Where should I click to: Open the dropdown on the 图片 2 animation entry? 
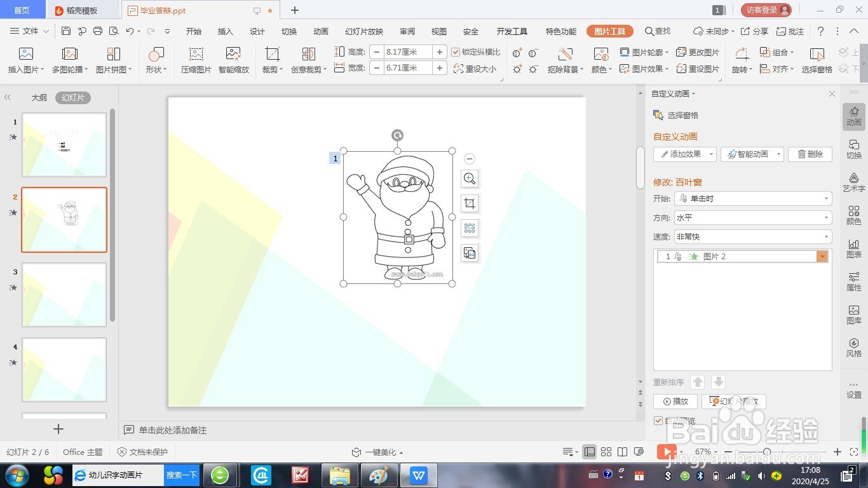[x=822, y=256]
